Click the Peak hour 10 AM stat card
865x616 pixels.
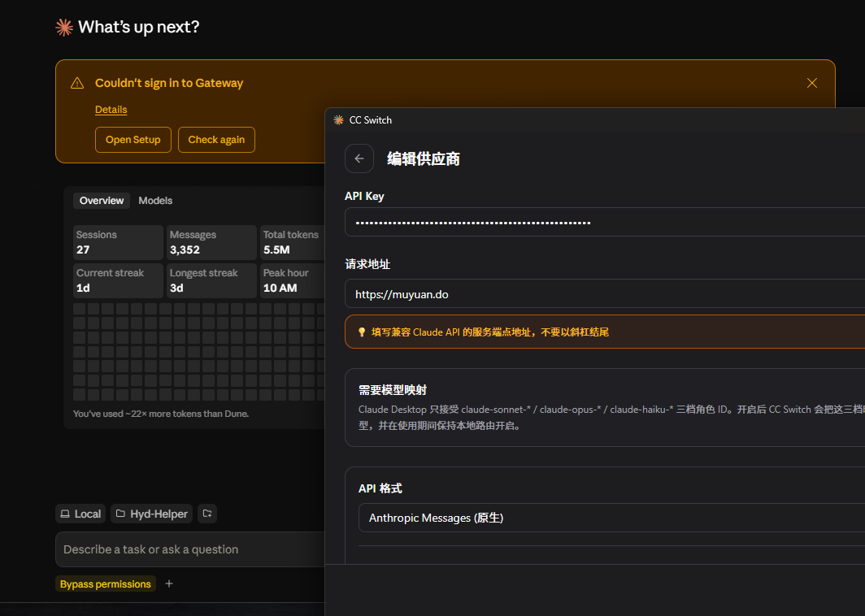coord(293,280)
